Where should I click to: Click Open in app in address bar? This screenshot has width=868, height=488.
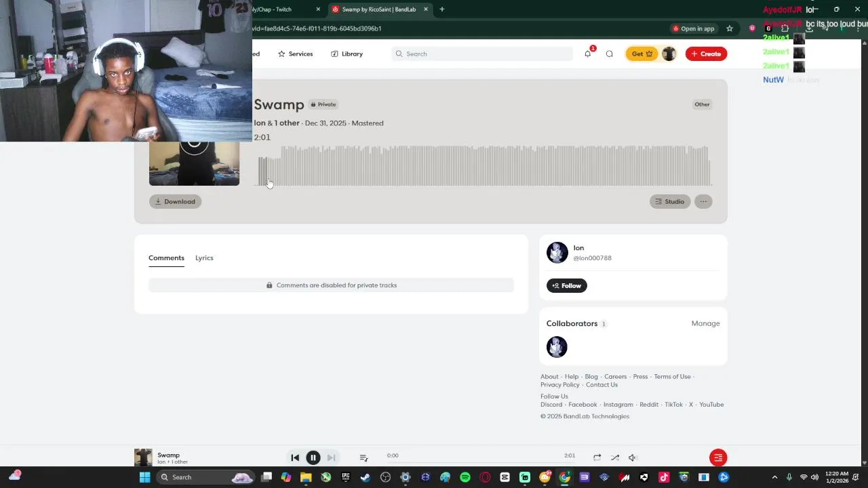693,28
